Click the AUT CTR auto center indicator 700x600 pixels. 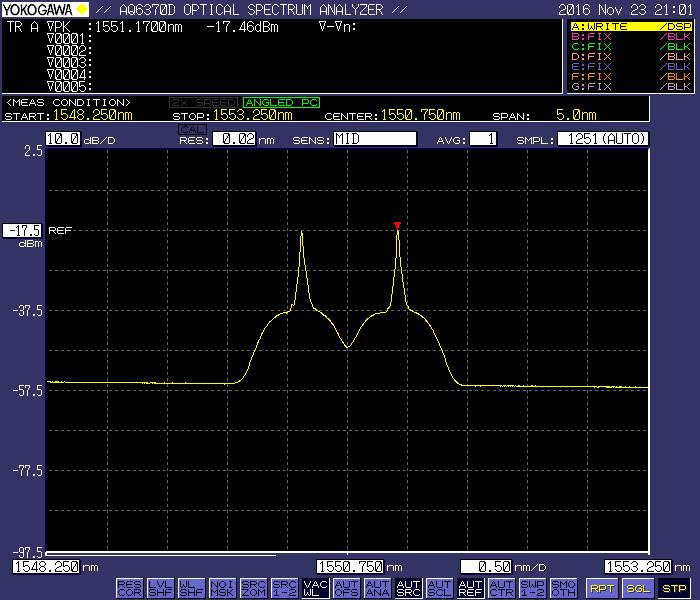click(502, 588)
